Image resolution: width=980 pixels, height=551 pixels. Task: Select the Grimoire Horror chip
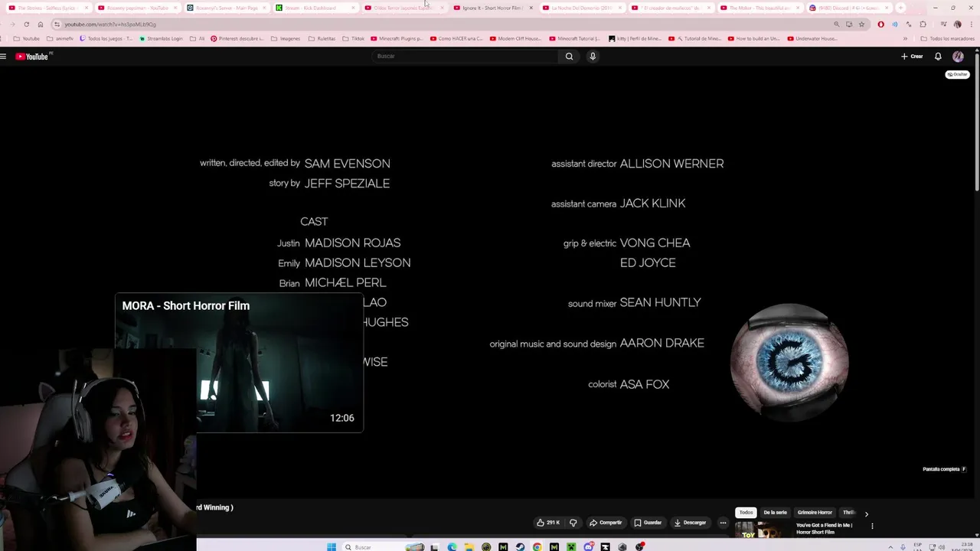coord(815,512)
